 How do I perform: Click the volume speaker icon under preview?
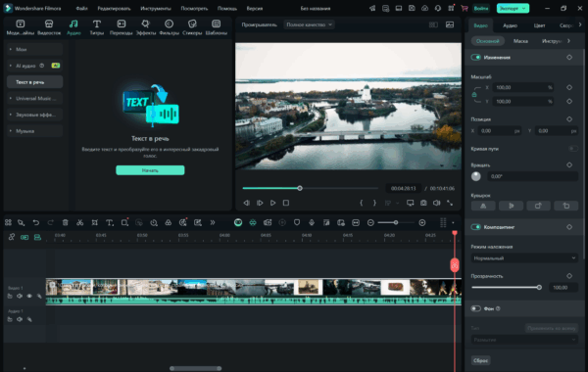pos(436,203)
